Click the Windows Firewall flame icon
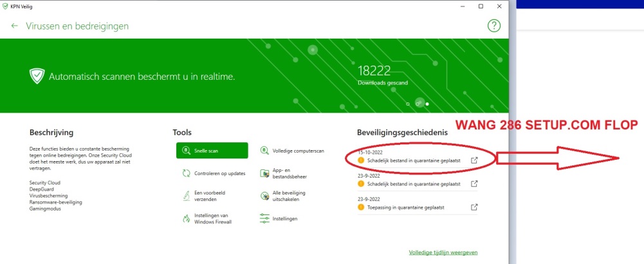The height and width of the screenshot is (264, 644). click(x=187, y=219)
